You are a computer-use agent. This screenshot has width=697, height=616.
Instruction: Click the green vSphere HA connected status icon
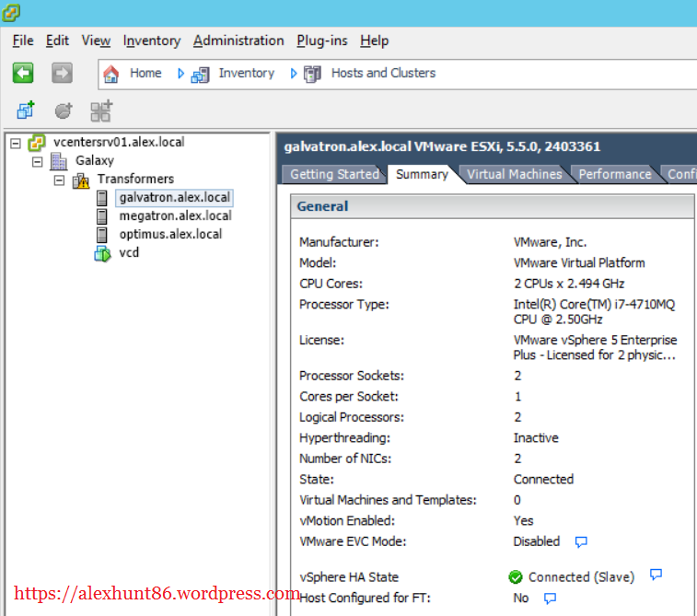pyautogui.click(x=516, y=577)
